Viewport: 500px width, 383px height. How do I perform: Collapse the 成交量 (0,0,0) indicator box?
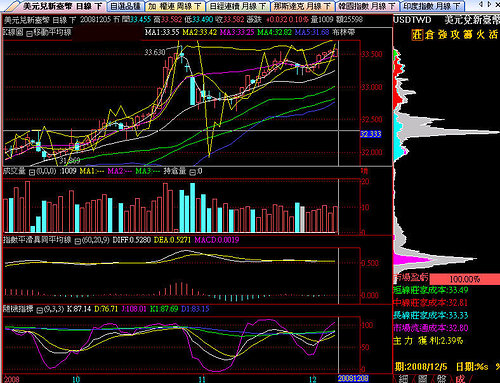pyautogui.click(x=32, y=172)
